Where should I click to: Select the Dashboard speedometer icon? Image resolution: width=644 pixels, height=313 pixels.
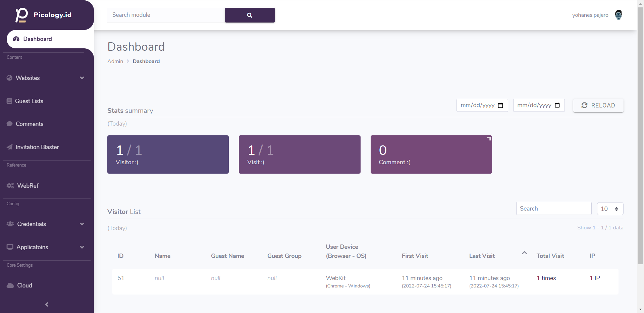(16, 39)
